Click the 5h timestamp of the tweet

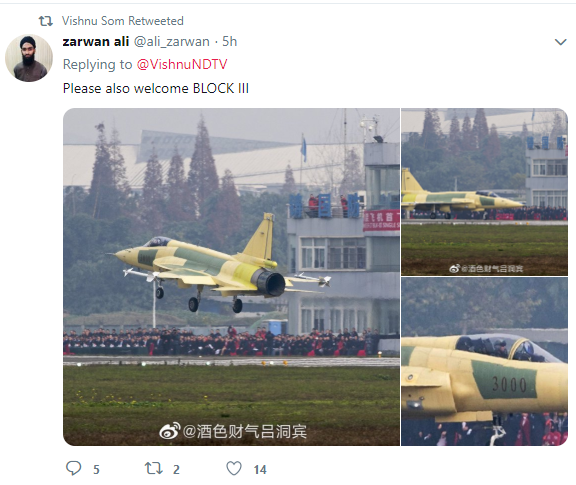pos(230,42)
